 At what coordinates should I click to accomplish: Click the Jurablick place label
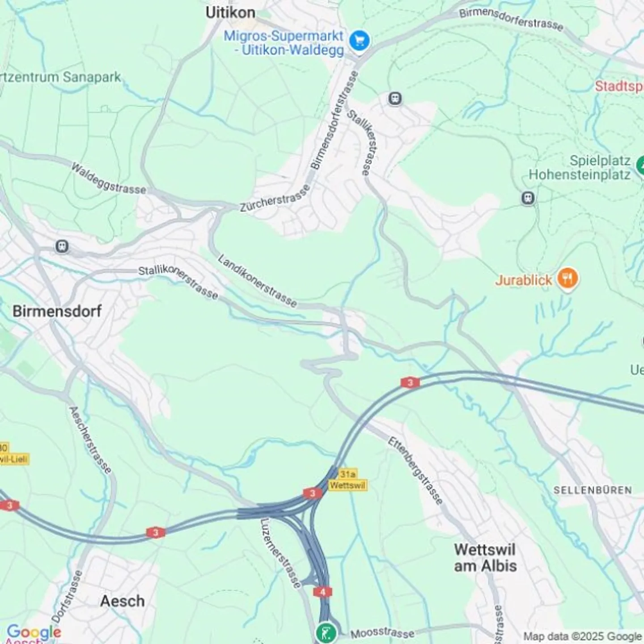524,280
